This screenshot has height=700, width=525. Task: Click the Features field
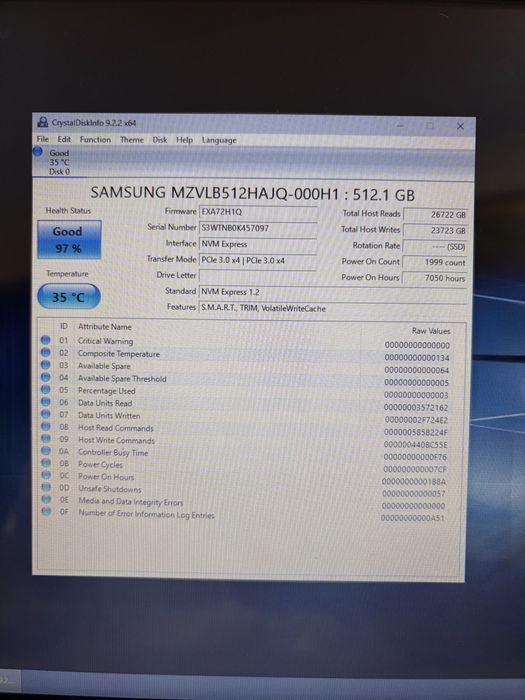point(333,308)
